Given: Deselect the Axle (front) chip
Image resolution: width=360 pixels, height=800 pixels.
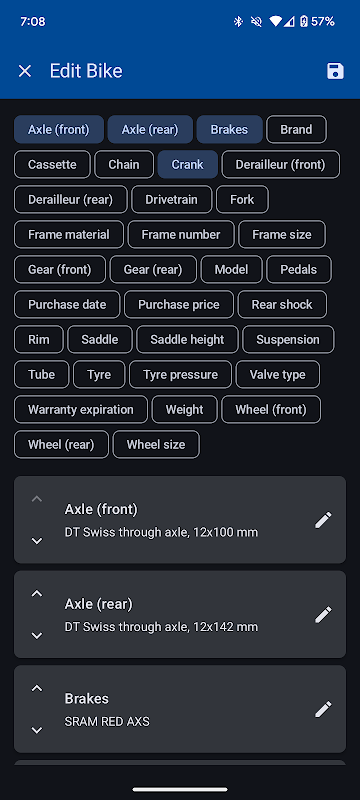Looking at the screenshot, I should 59,130.
